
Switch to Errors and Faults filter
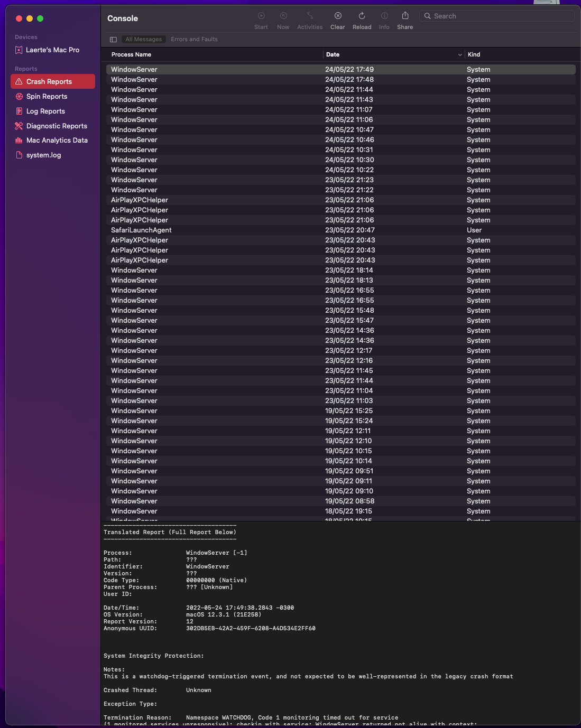pos(194,39)
